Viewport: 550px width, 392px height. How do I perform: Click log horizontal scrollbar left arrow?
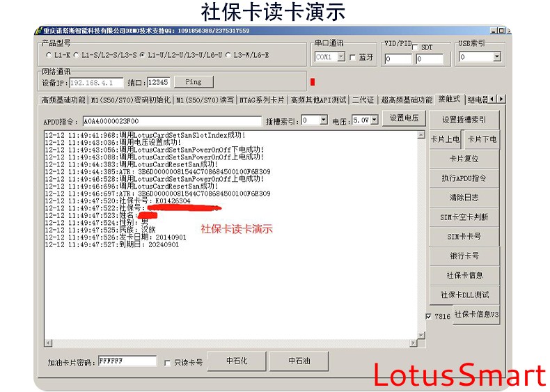tap(49, 343)
